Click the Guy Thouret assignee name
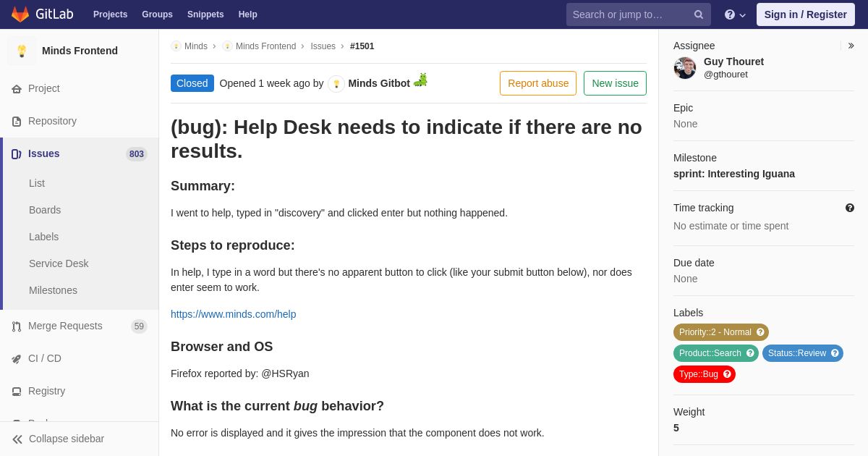 pyautogui.click(x=733, y=62)
